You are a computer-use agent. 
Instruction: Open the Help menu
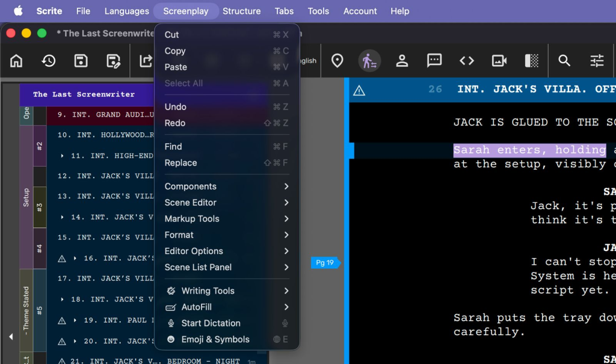(399, 11)
